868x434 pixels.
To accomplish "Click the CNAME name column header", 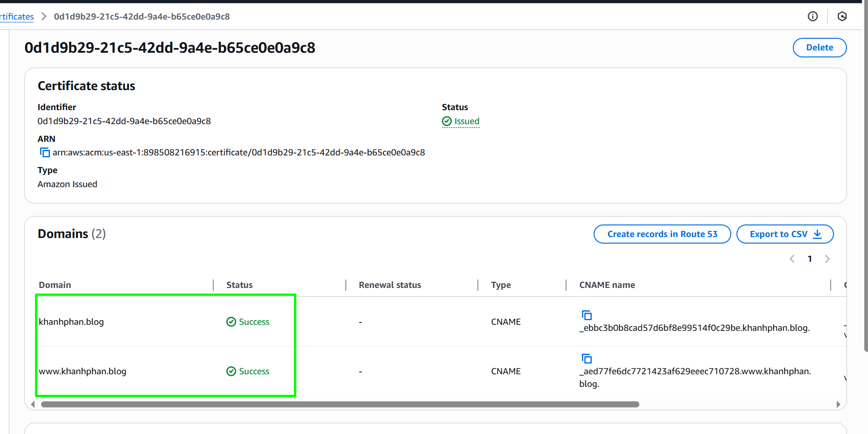I will pyautogui.click(x=607, y=285).
